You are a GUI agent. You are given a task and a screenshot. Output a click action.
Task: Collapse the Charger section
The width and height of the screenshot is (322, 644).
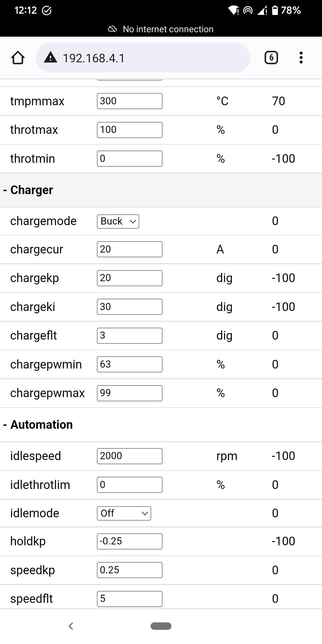(x=28, y=190)
